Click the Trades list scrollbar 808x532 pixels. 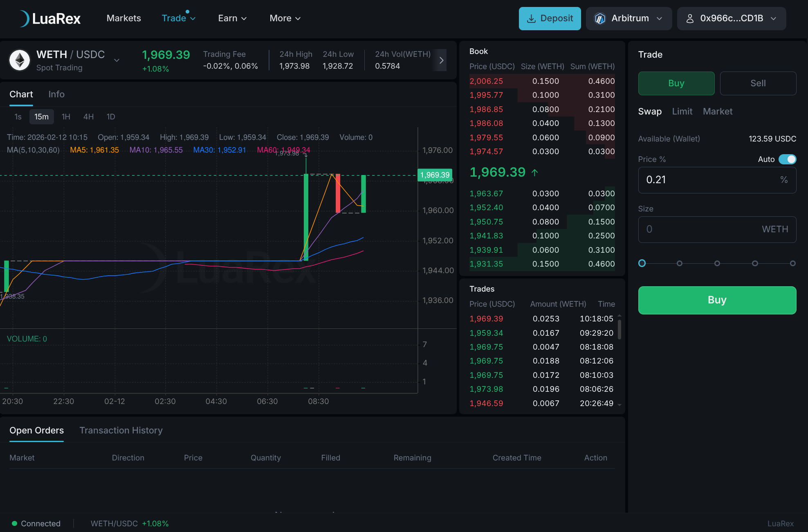click(619, 330)
